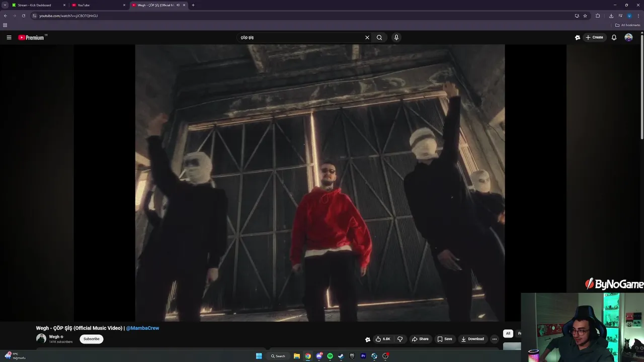The image size is (644, 362).
Task: Click the taskbar Search box
Action: 278,356
